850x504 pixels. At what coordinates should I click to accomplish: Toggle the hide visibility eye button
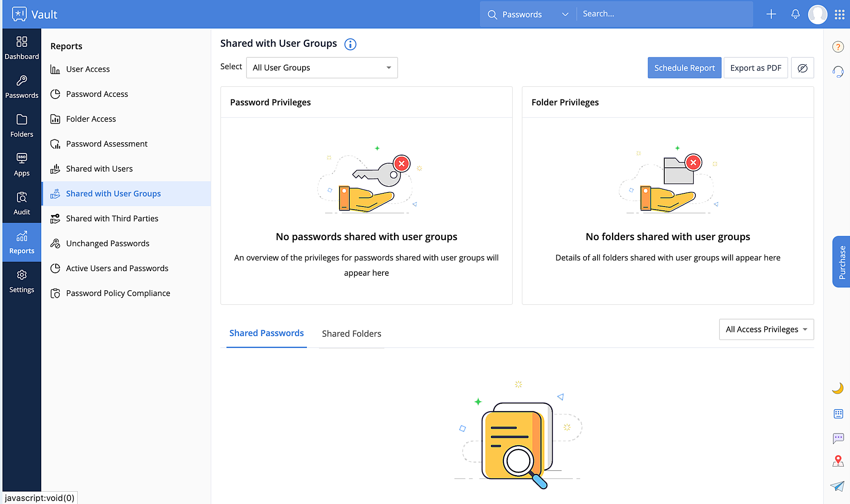click(x=802, y=68)
